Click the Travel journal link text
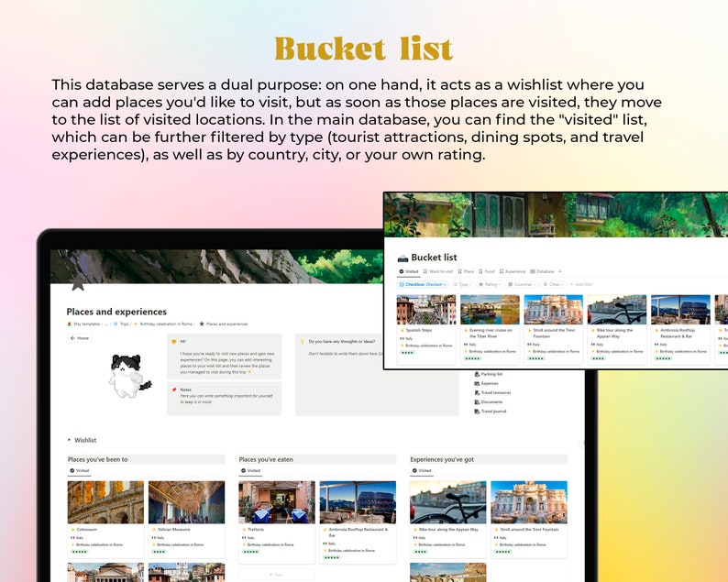The image size is (728, 582). (493, 412)
